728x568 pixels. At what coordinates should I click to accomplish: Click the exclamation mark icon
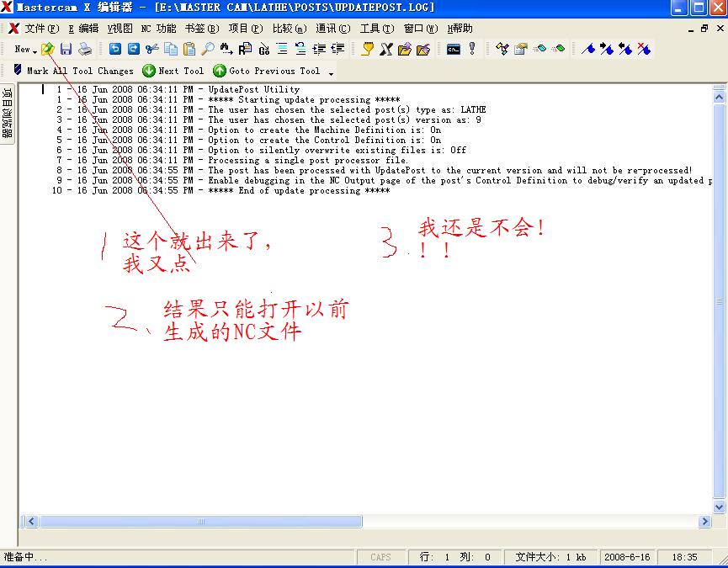tap(472, 49)
